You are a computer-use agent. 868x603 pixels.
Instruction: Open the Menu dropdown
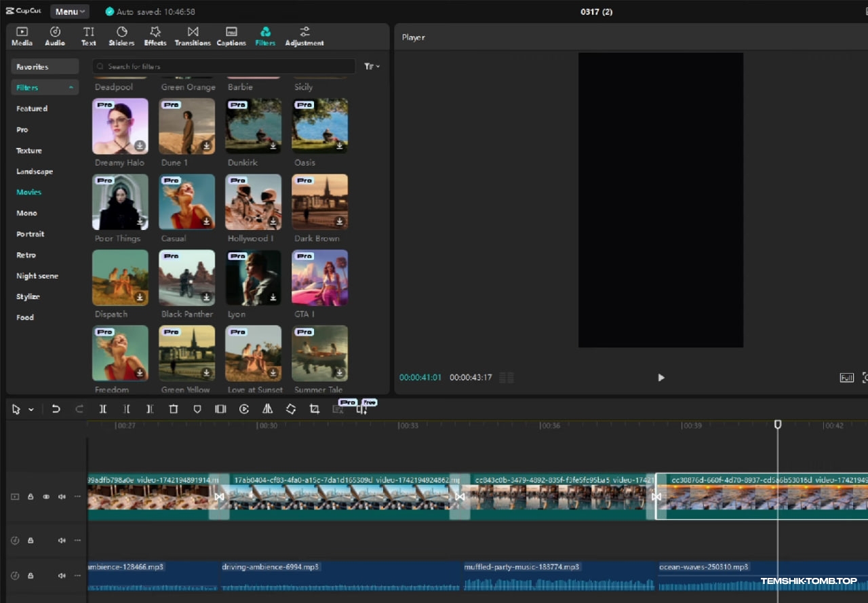tap(70, 12)
